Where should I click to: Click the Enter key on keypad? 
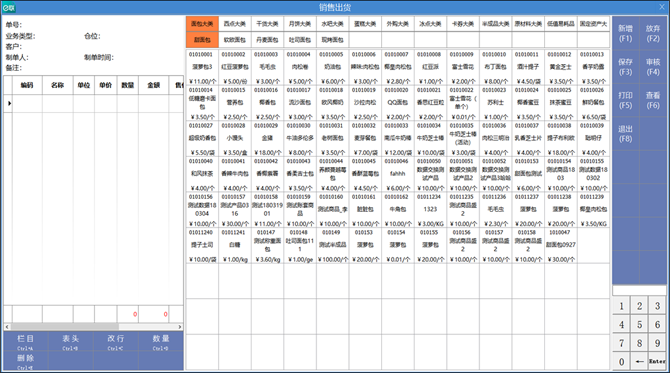point(657,361)
